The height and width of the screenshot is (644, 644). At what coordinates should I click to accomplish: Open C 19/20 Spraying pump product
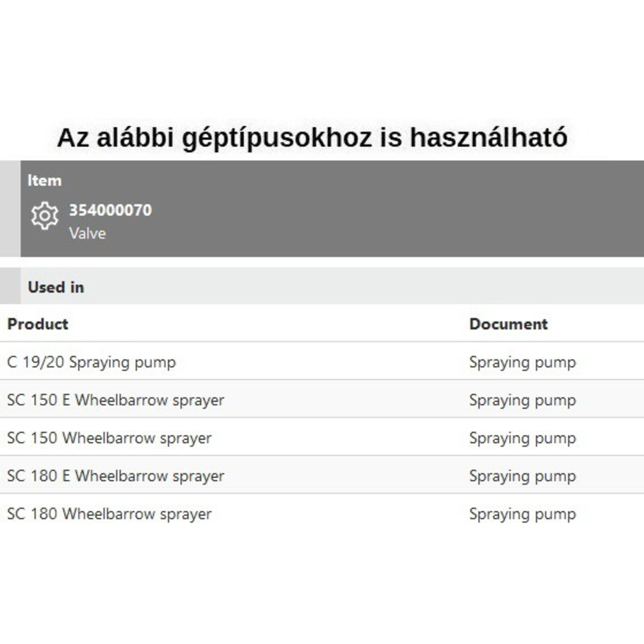coord(91,362)
